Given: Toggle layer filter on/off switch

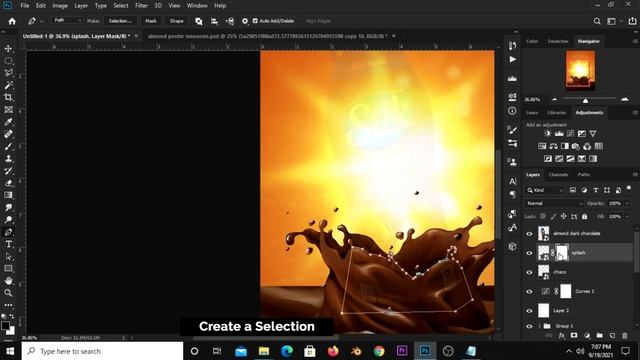Looking at the screenshot, I should coord(629,189).
